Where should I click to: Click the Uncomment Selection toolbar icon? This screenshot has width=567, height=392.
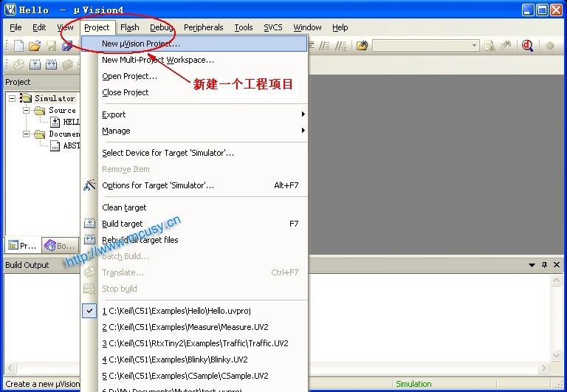pos(340,46)
